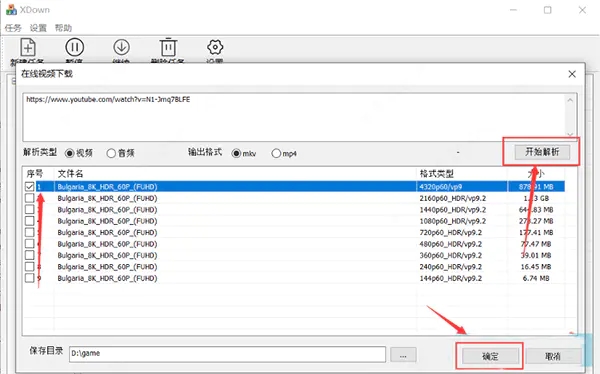Click the 格式类型 column header
600x374 pixels.
tap(437, 174)
